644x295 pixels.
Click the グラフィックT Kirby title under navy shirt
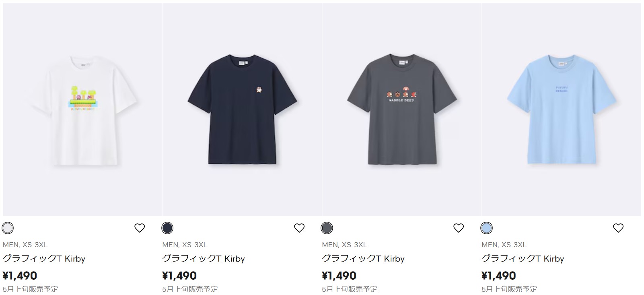204,259
